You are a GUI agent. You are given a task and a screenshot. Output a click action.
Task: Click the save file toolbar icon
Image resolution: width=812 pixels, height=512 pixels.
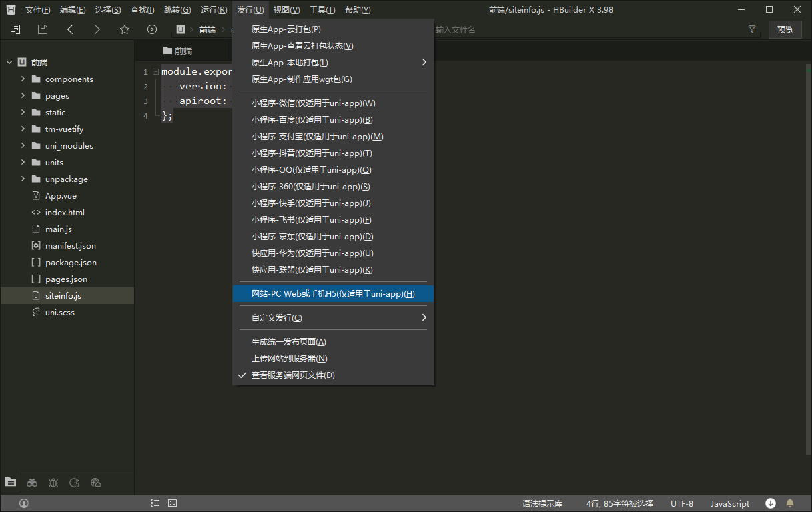43,29
